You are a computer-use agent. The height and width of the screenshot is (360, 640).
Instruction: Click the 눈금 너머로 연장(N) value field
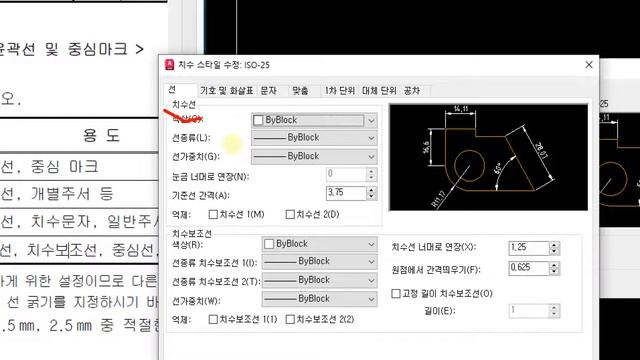point(346,175)
